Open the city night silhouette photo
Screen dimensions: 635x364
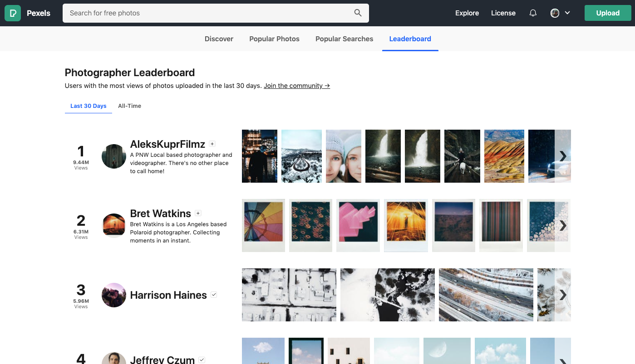pyautogui.click(x=260, y=156)
